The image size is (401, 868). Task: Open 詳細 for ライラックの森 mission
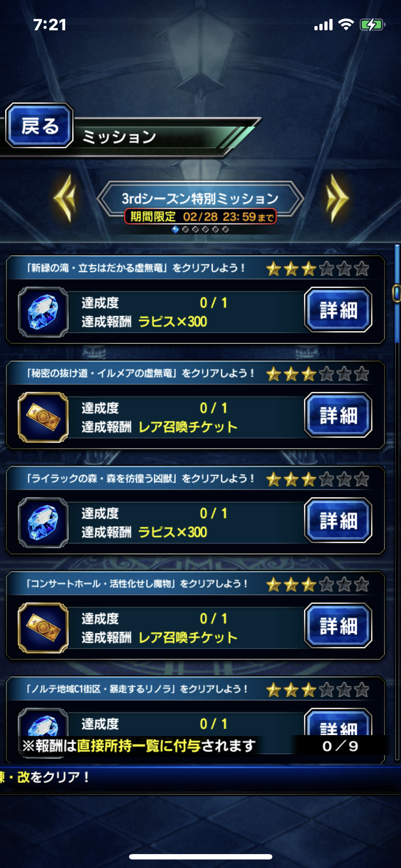338,520
